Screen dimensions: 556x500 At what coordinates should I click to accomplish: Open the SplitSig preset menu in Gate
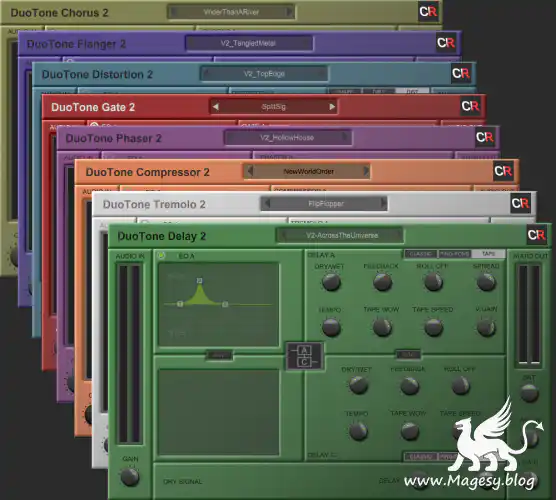pos(273,106)
